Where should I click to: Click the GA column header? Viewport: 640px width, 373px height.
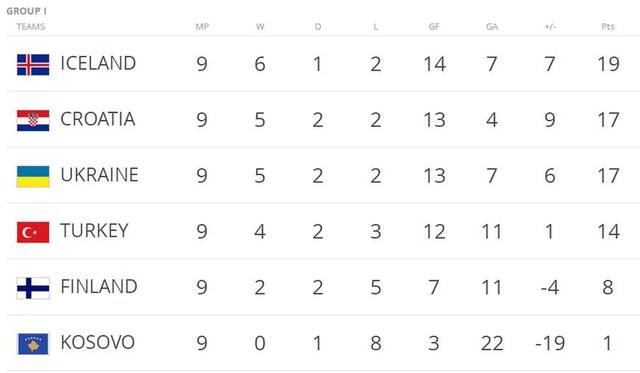point(492,27)
